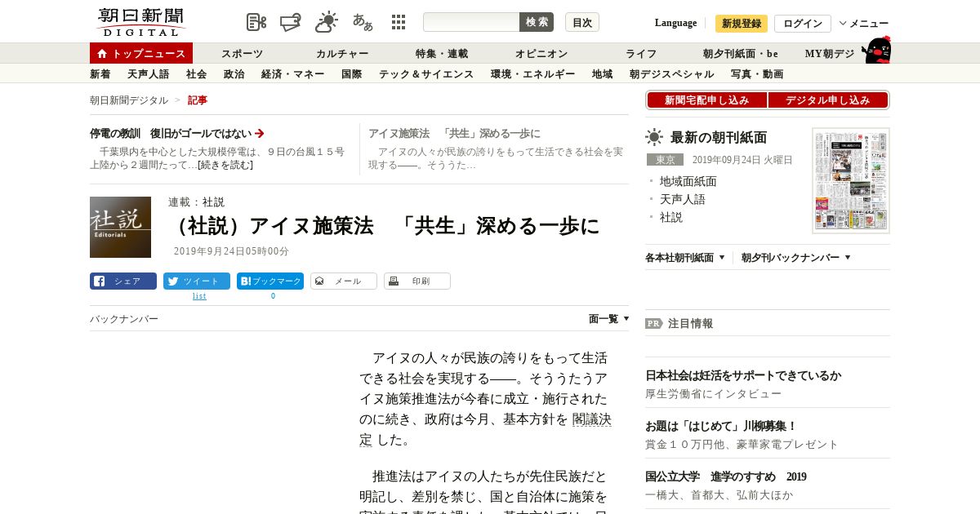The width and height of the screenshot is (980, 514).
Task: Open 国際 submenu item
Action: 352,74
